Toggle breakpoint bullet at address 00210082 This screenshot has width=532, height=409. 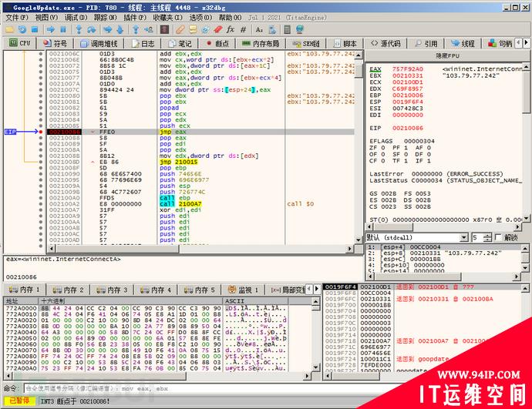41,107
